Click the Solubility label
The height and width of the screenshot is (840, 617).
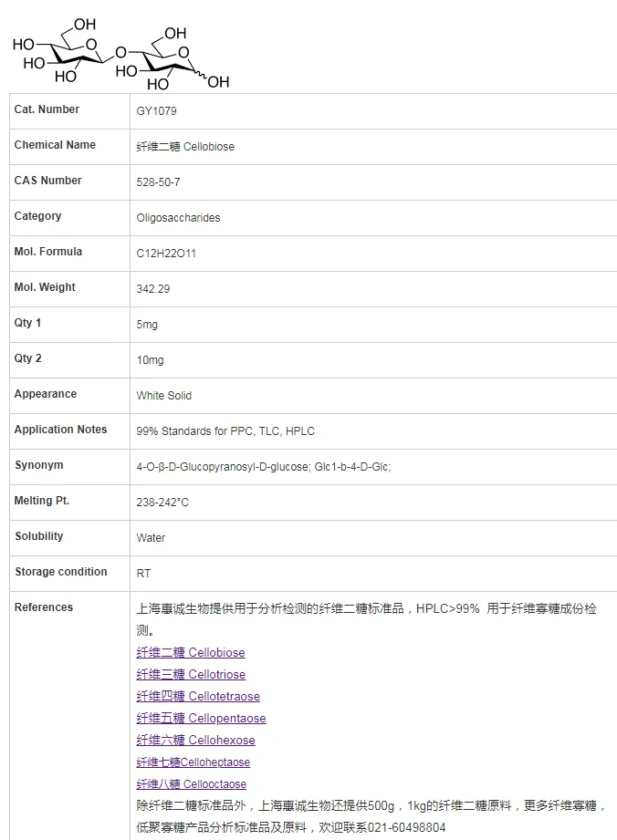(38, 536)
